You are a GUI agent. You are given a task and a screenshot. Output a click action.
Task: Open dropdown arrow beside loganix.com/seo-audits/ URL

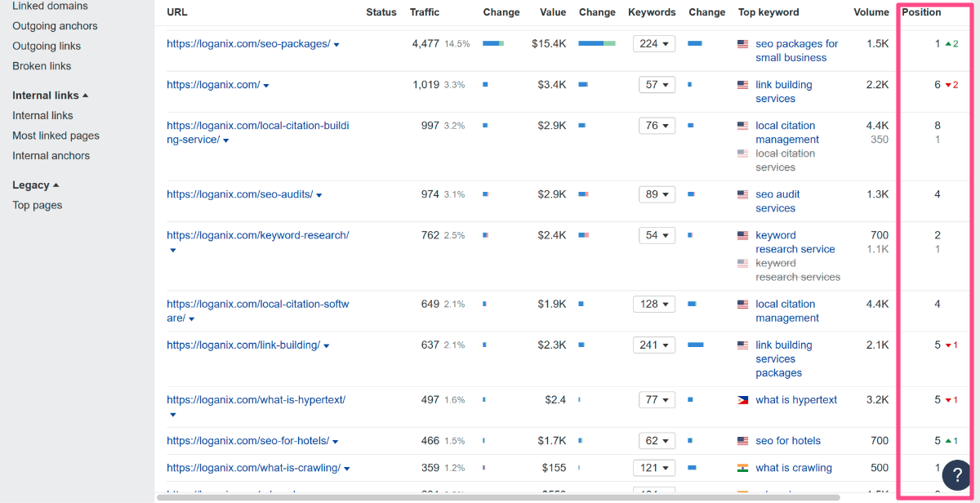click(319, 195)
